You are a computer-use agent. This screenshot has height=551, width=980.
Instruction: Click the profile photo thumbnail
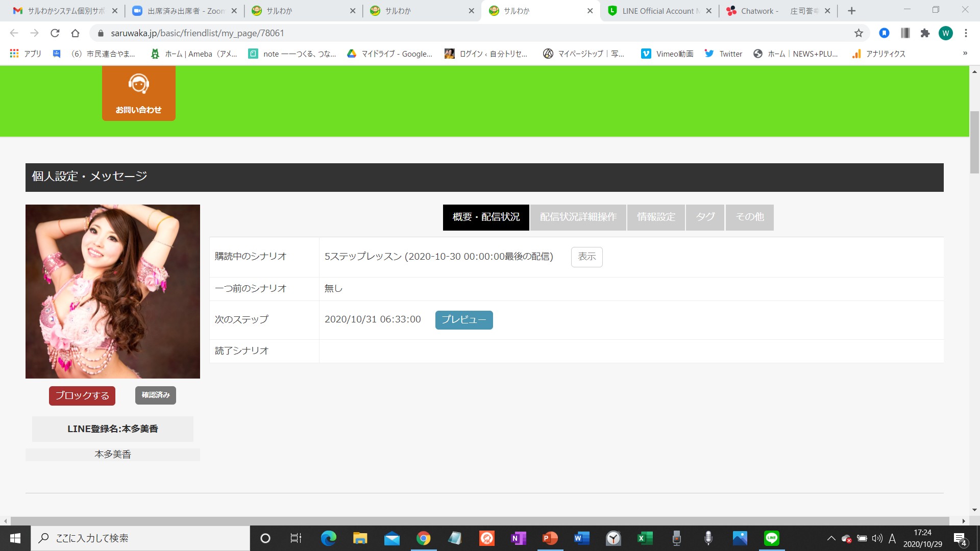[113, 291]
